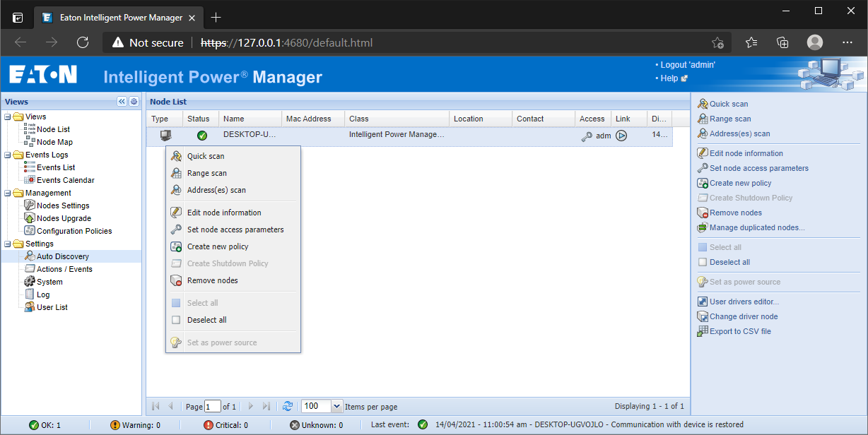The height and width of the screenshot is (435, 868).
Task: Click the Not secure warning badge
Action: [x=147, y=42]
